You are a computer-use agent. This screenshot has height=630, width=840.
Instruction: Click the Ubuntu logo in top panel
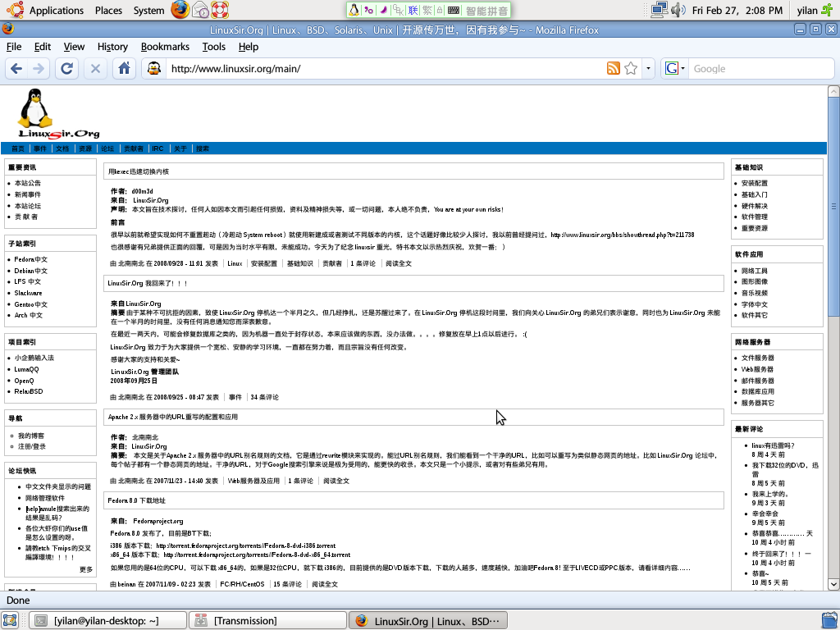point(15,10)
